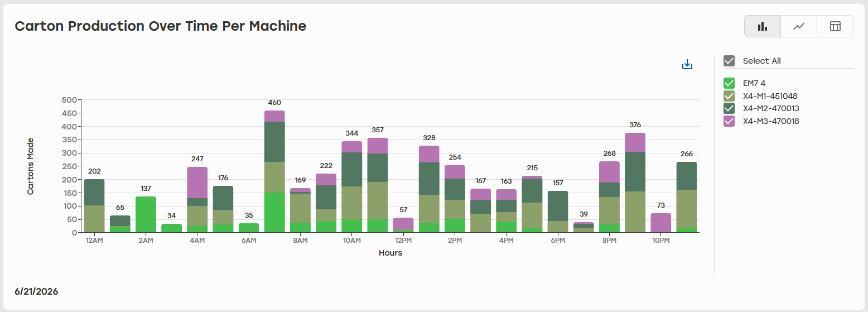Click the chart title 'Carton Production Over Time Per Machine'
Image resolution: width=868 pixels, height=312 pixels.
(161, 26)
